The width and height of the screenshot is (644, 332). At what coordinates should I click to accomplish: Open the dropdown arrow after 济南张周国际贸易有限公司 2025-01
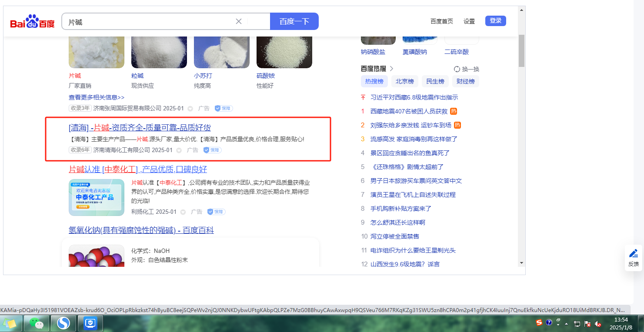click(x=190, y=109)
